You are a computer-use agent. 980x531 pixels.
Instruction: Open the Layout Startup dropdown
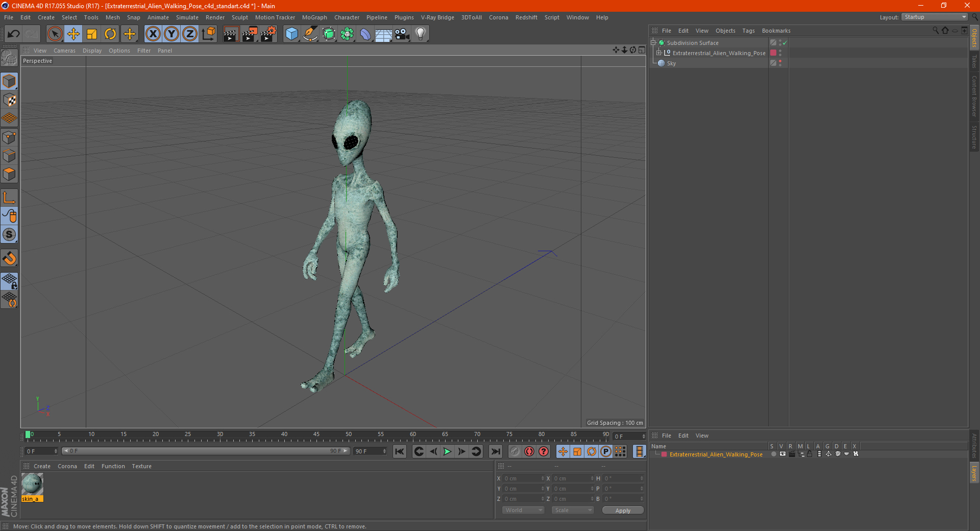point(935,17)
